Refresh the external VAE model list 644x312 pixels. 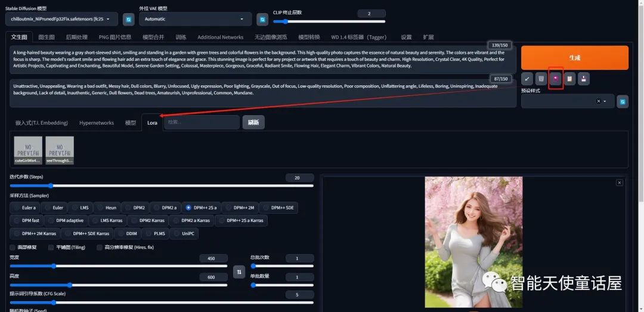[262, 19]
